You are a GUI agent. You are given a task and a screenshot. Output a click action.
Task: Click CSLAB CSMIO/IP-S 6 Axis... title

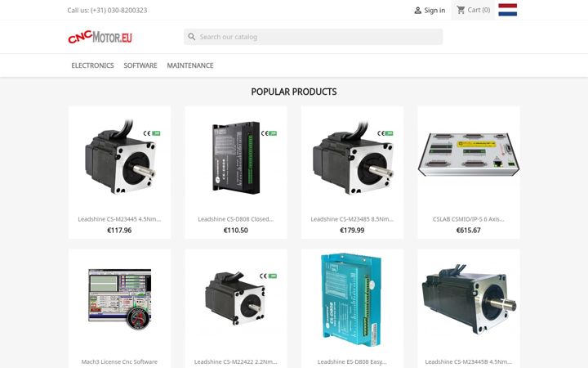[x=469, y=219]
